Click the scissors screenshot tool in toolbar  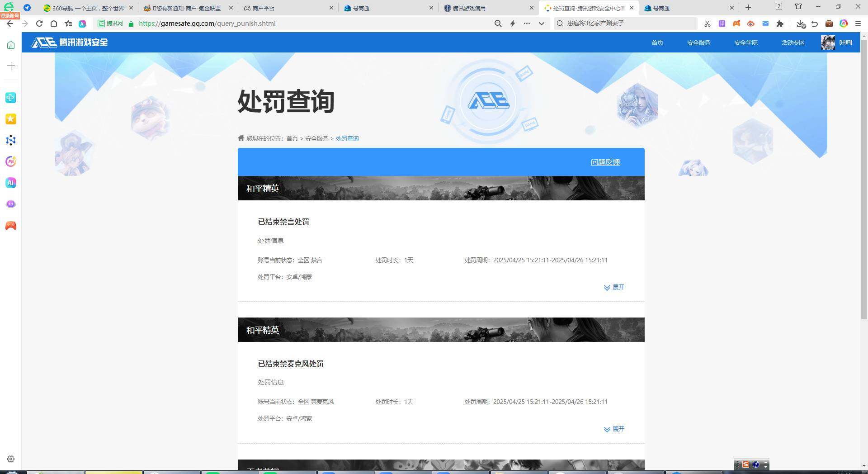[x=708, y=24]
